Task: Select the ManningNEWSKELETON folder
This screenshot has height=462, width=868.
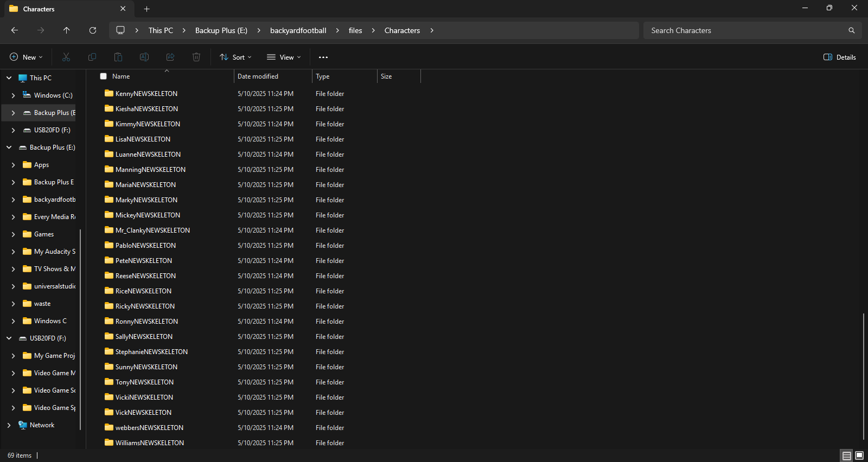Action: tap(150, 169)
